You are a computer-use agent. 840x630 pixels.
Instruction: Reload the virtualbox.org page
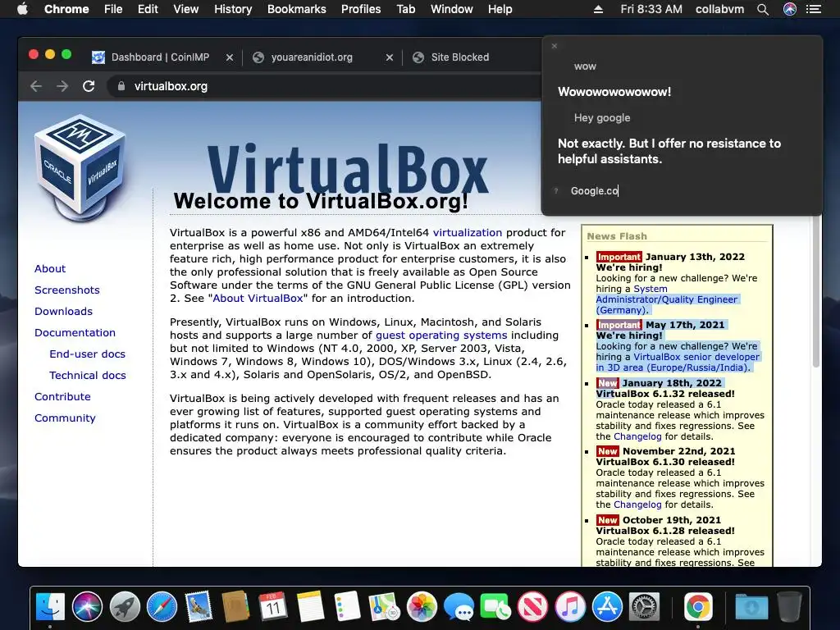[x=89, y=86]
